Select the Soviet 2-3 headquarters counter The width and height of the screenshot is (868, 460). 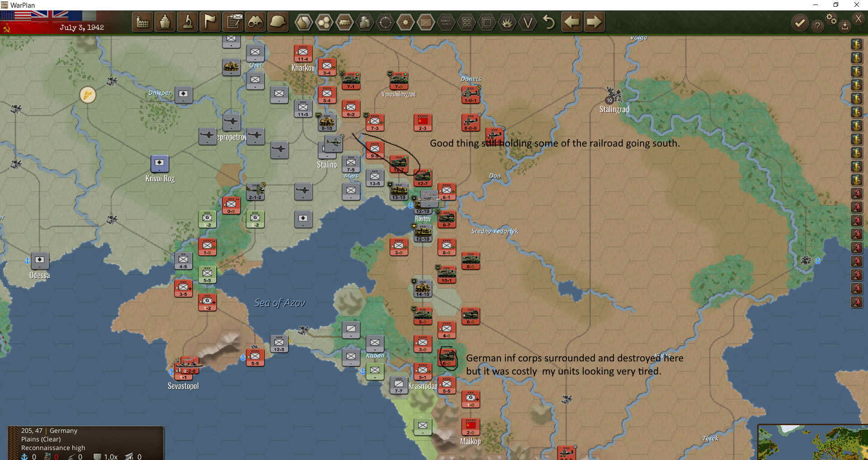[x=423, y=122]
